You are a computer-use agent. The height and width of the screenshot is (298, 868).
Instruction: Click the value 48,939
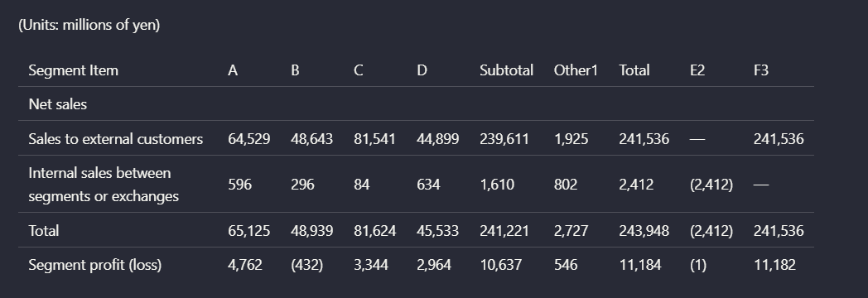click(x=311, y=231)
